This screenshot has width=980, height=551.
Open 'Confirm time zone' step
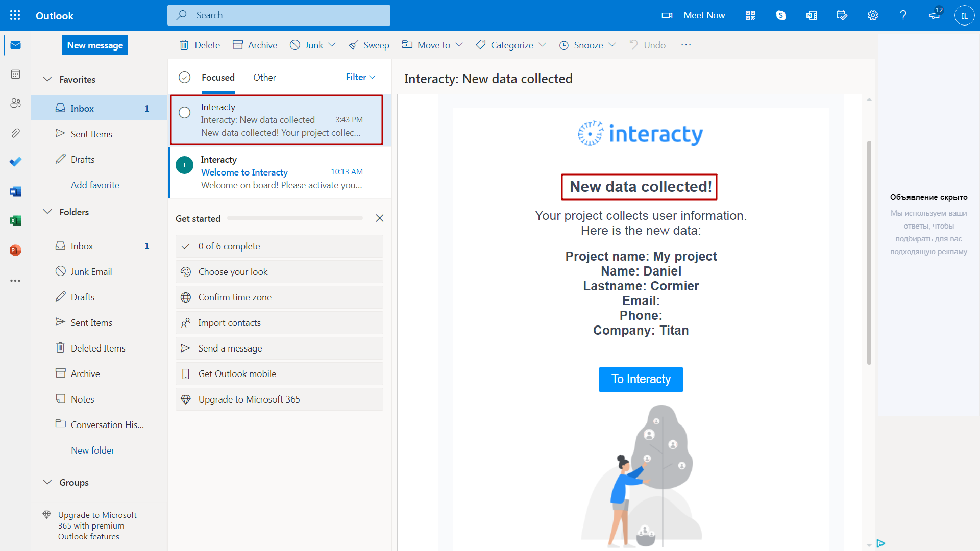pyautogui.click(x=279, y=297)
